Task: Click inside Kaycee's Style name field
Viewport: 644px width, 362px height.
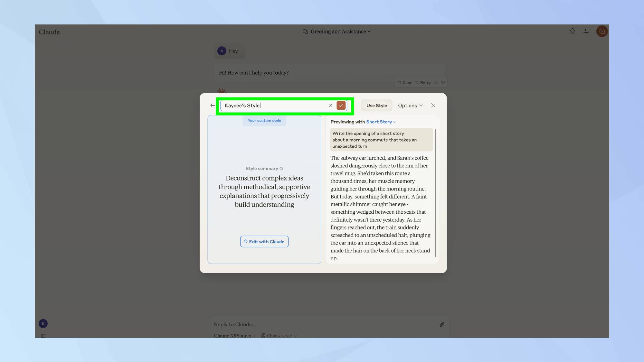Action: 274,106
